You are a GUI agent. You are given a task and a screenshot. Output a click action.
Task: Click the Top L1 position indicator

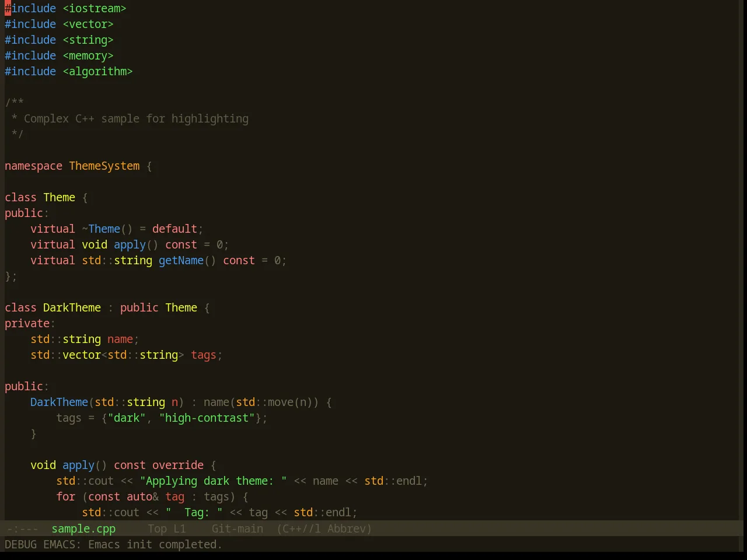(x=166, y=528)
